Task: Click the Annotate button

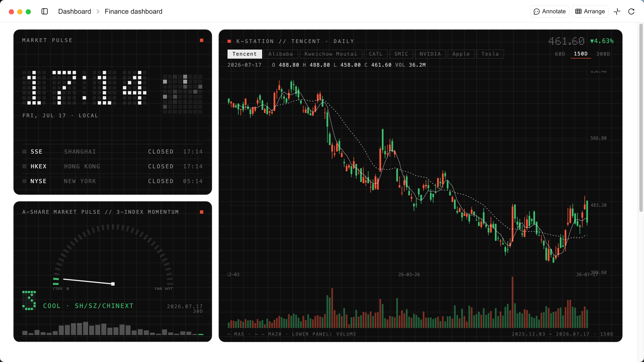Action: tap(550, 12)
